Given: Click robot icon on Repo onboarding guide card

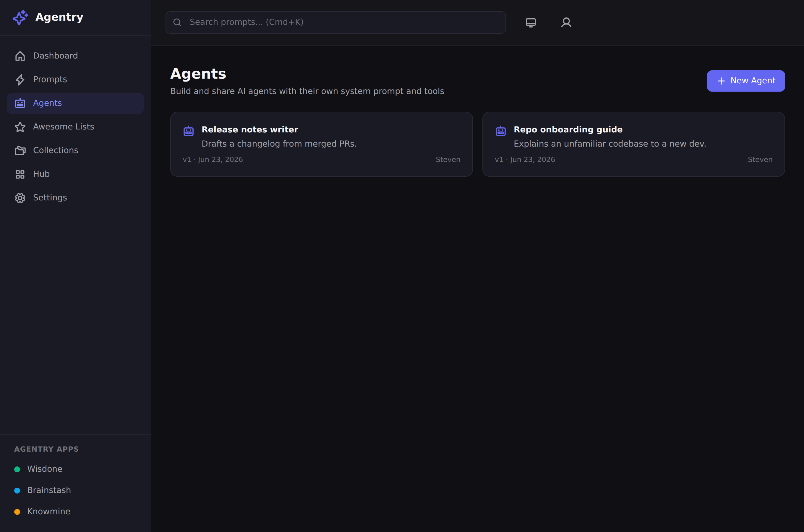Looking at the screenshot, I should (x=500, y=131).
